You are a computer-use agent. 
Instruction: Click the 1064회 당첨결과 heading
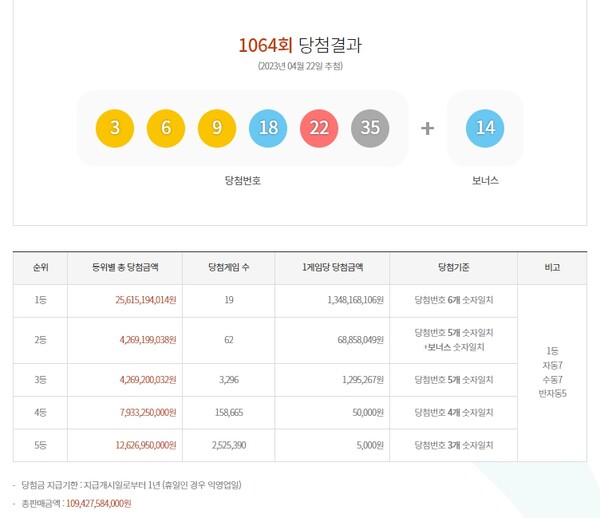point(300,45)
